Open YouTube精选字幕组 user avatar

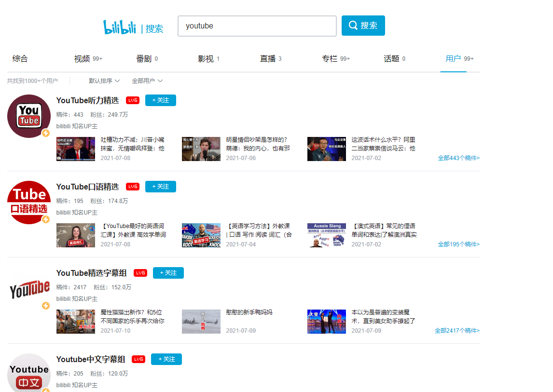pyautogui.click(x=29, y=289)
